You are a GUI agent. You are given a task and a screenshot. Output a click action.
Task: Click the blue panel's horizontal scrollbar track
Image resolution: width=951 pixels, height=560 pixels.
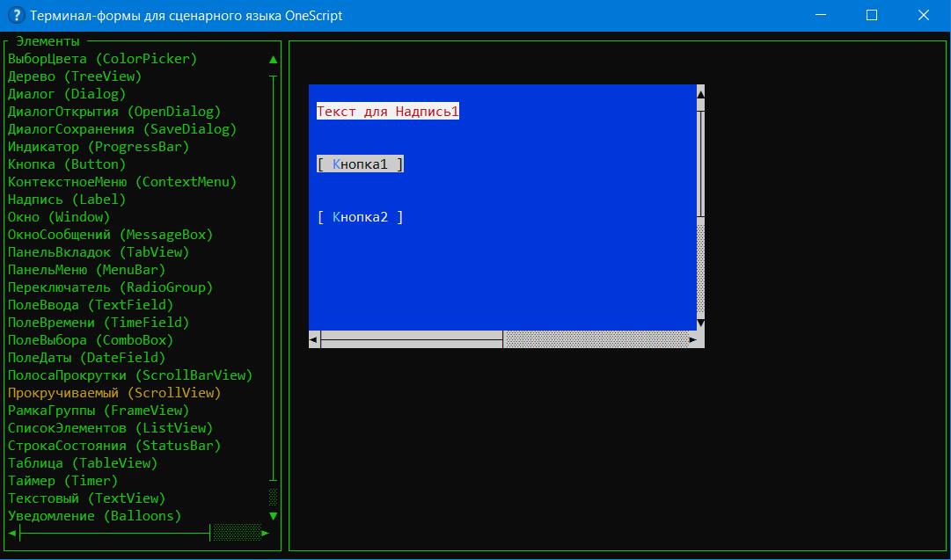pyautogui.click(x=598, y=339)
